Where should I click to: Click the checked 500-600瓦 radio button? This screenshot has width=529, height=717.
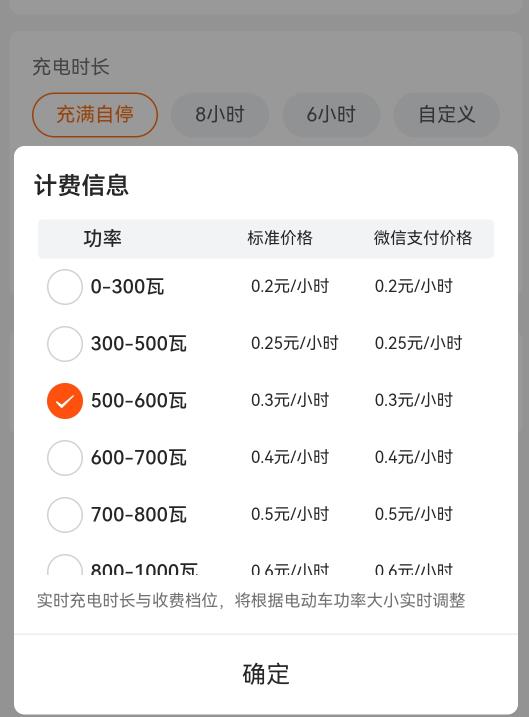click(65, 401)
